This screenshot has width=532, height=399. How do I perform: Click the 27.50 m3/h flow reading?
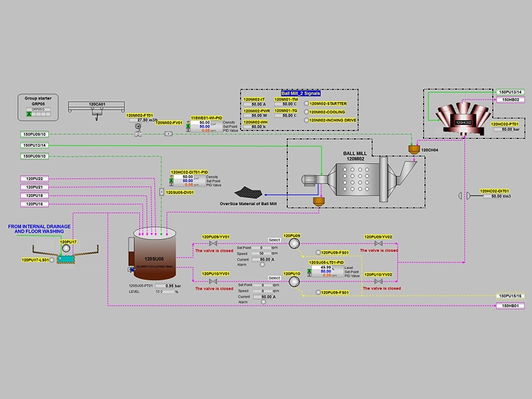tap(144, 120)
